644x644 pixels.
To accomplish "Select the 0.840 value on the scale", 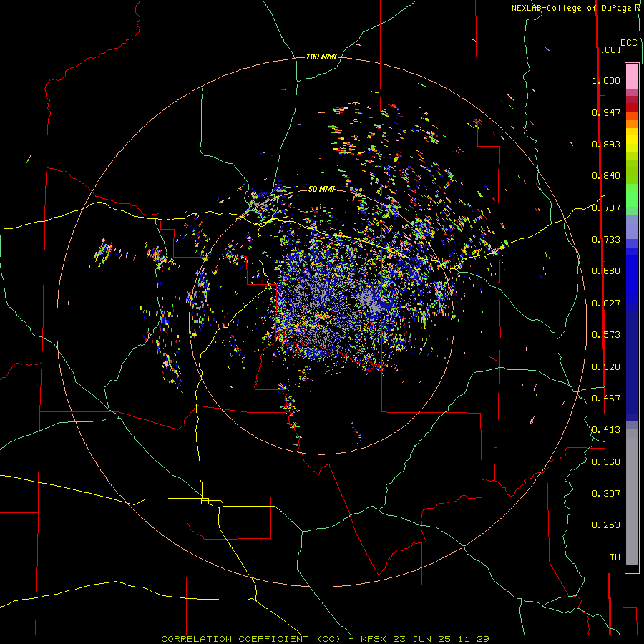I will click(606, 176).
